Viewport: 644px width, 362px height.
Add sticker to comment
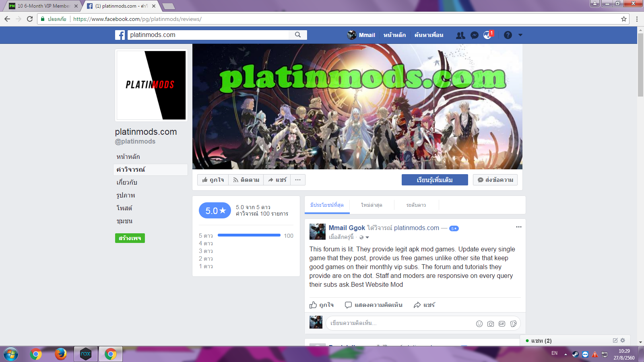point(513,324)
